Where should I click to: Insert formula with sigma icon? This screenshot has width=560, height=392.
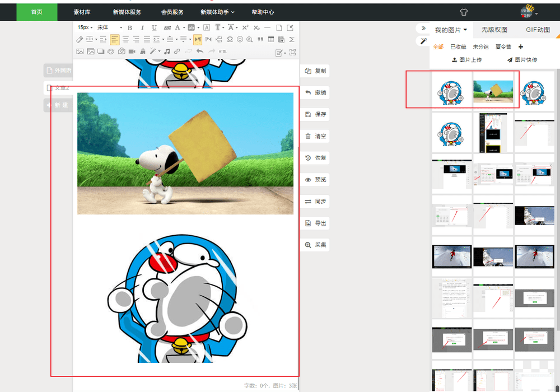292,39
